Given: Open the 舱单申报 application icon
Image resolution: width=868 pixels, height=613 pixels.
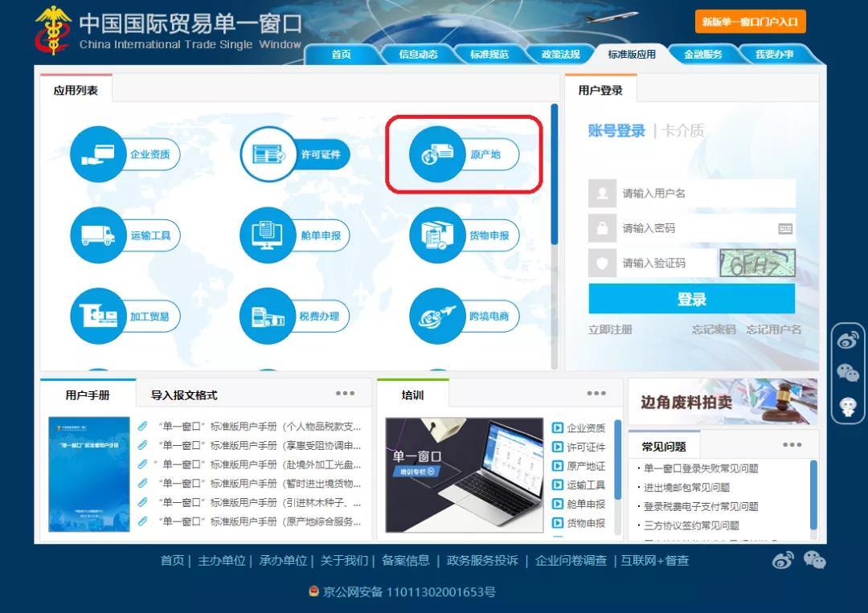Looking at the screenshot, I should (294, 235).
